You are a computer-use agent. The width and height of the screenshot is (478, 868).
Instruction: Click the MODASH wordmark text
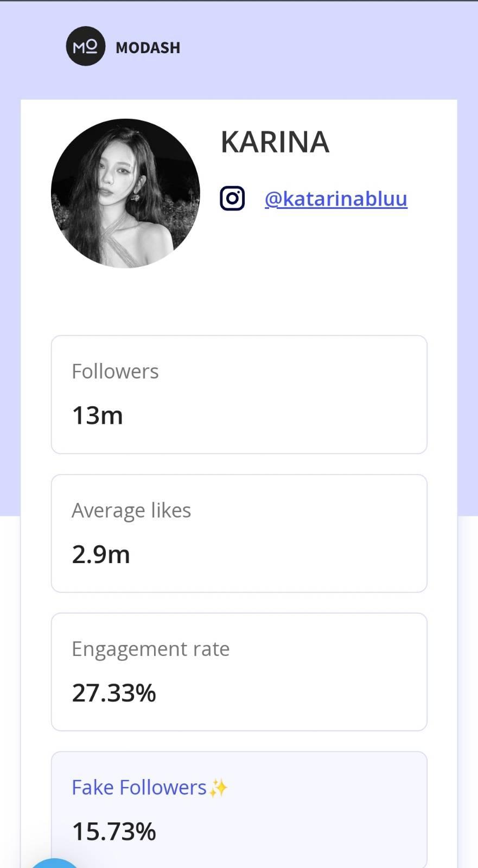[148, 48]
